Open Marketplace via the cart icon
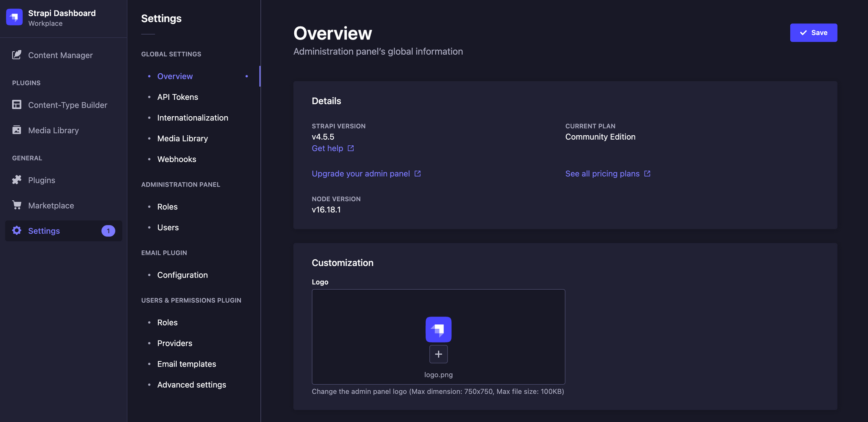868x422 pixels. point(16,205)
